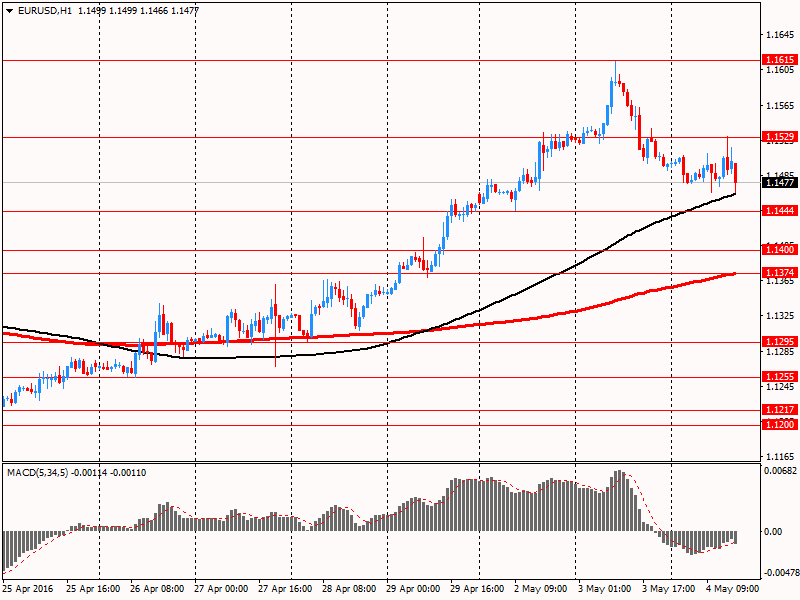
Task: Select the 1.1565 price scale value
Action: (x=780, y=106)
